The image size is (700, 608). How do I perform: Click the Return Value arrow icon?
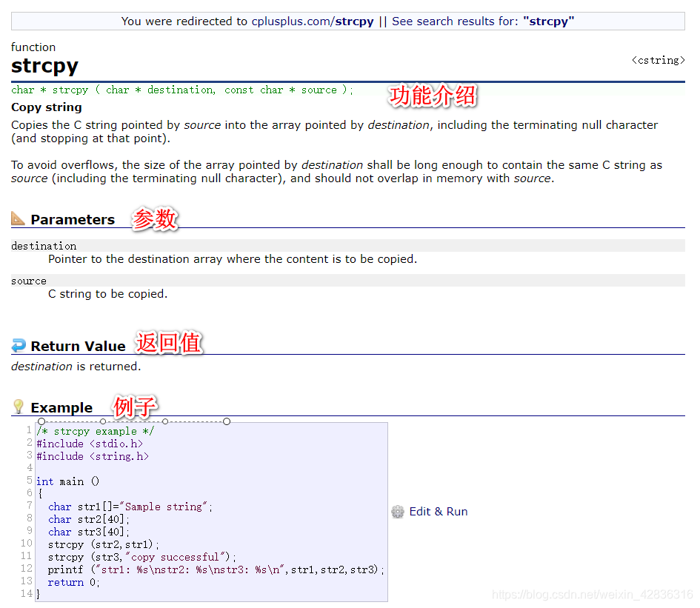coord(19,345)
